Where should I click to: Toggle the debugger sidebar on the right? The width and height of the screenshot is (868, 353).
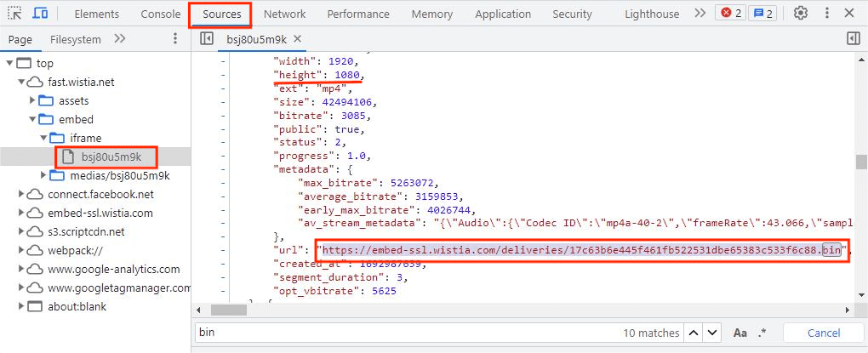point(854,39)
